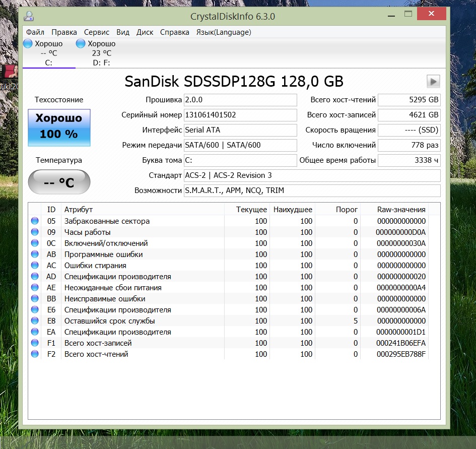This screenshot has height=449, width=476.
Task: Click the Возможности field with S.M.A.R.T.
Action: pos(312,190)
